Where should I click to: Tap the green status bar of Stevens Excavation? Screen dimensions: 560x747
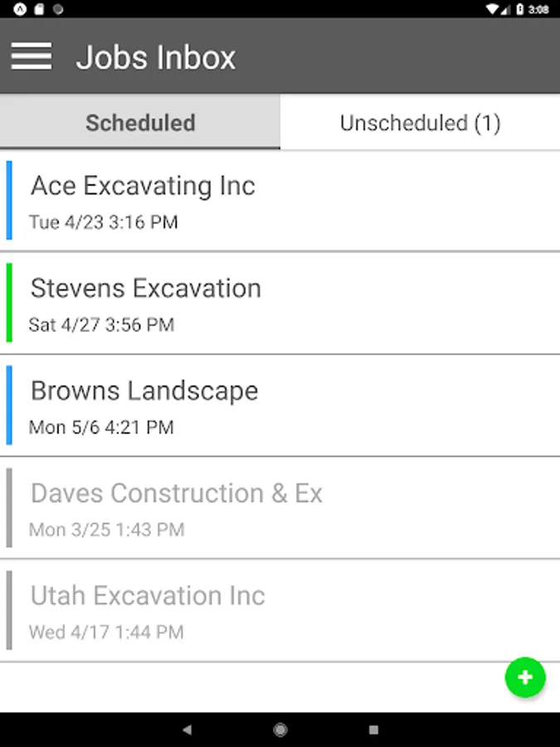[x=9, y=302]
